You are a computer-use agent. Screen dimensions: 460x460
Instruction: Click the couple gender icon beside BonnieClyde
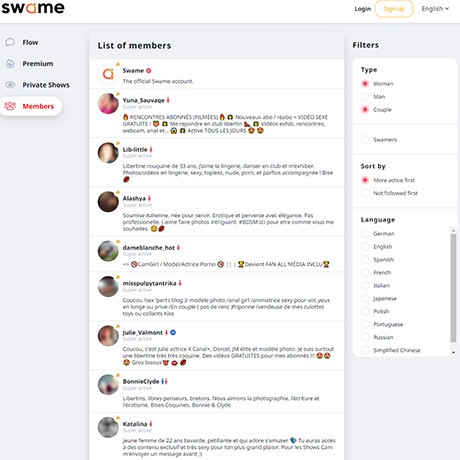[x=164, y=381]
